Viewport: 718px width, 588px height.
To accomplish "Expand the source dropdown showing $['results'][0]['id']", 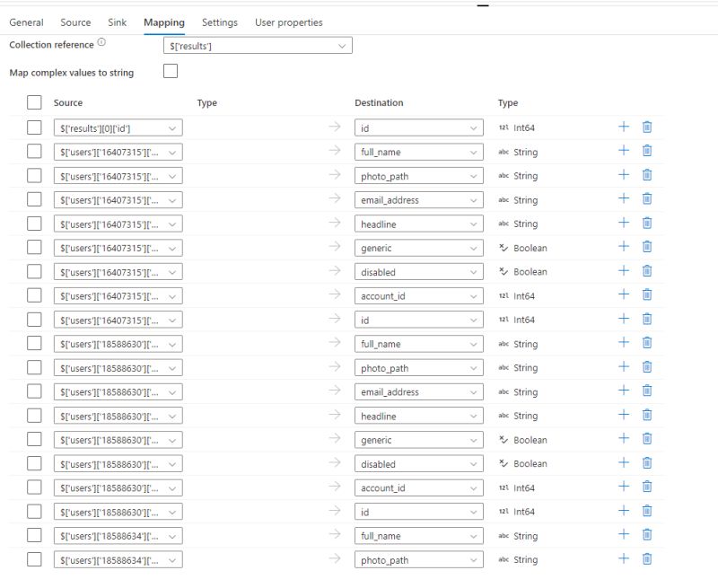I will 118,127.
